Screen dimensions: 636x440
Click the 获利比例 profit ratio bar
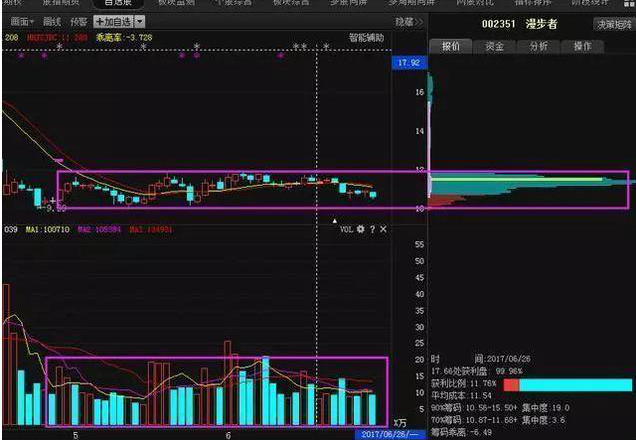coord(567,385)
